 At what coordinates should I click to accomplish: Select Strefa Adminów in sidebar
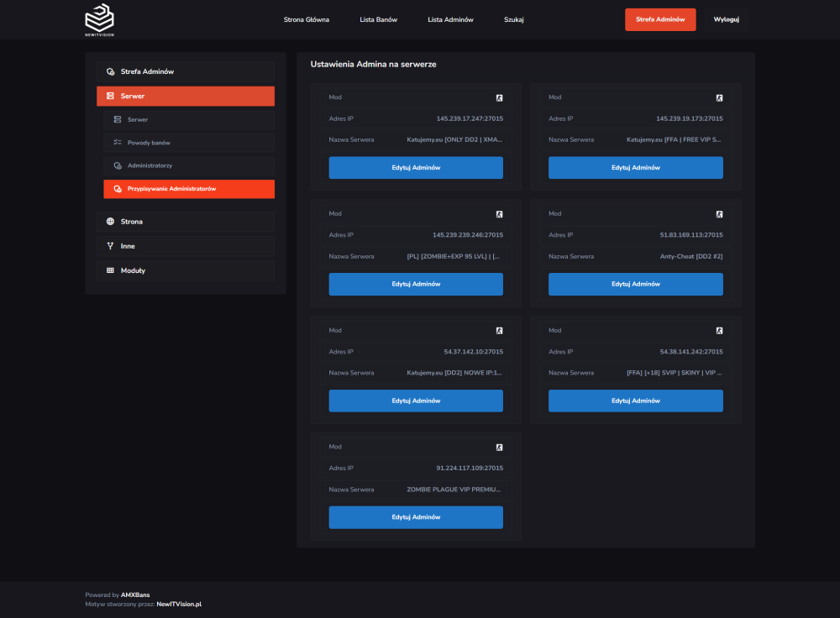tap(186, 71)
